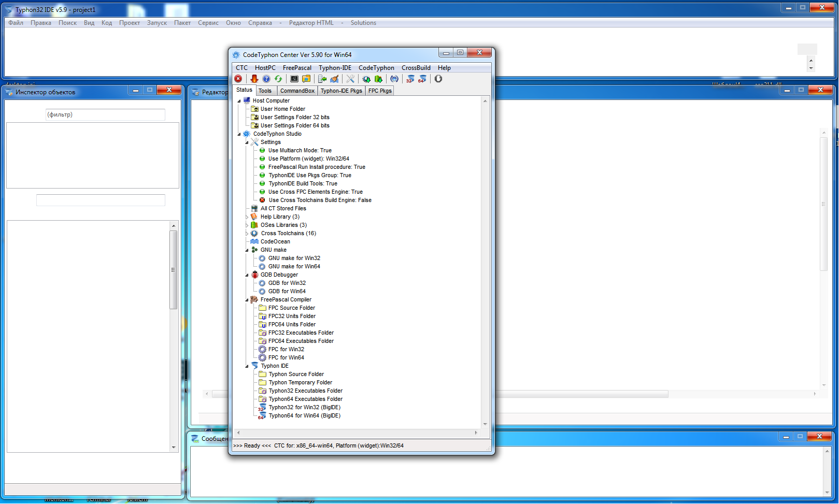
Task: Click the green refresh arrows icon
Action: [278, 79]
